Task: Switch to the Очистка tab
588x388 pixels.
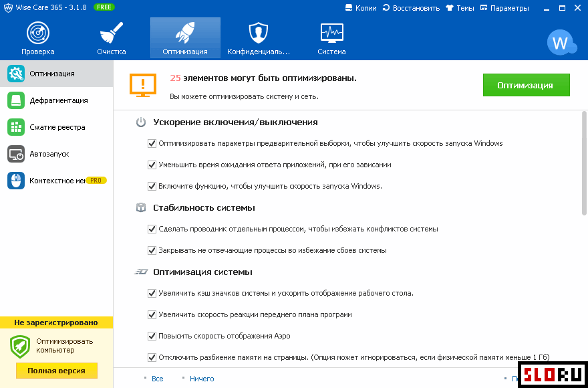Action: 112,38
